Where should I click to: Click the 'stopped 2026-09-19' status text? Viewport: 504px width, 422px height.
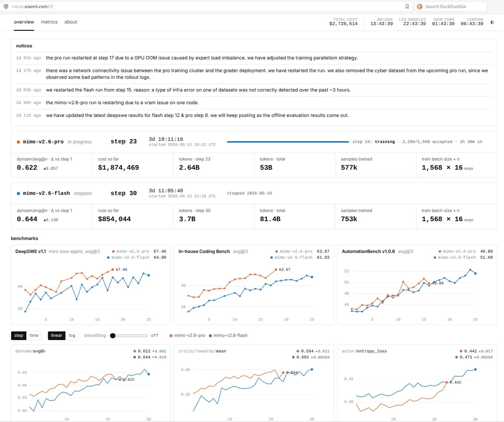click(249, 193)
